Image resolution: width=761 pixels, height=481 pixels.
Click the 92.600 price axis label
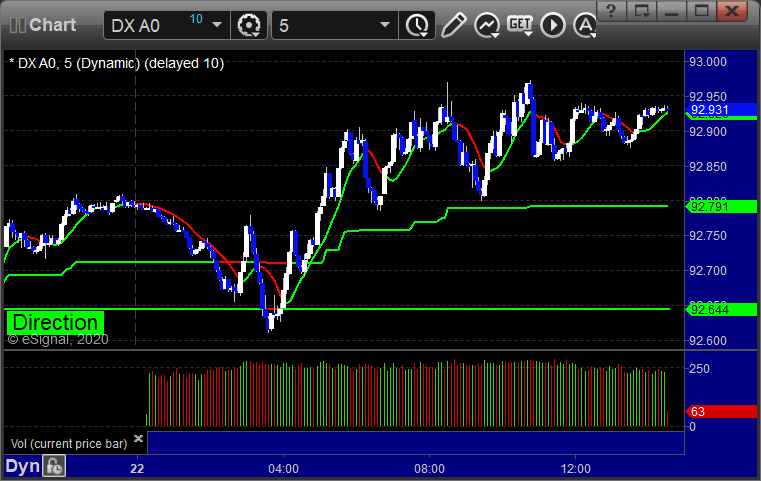coord(708,341)
